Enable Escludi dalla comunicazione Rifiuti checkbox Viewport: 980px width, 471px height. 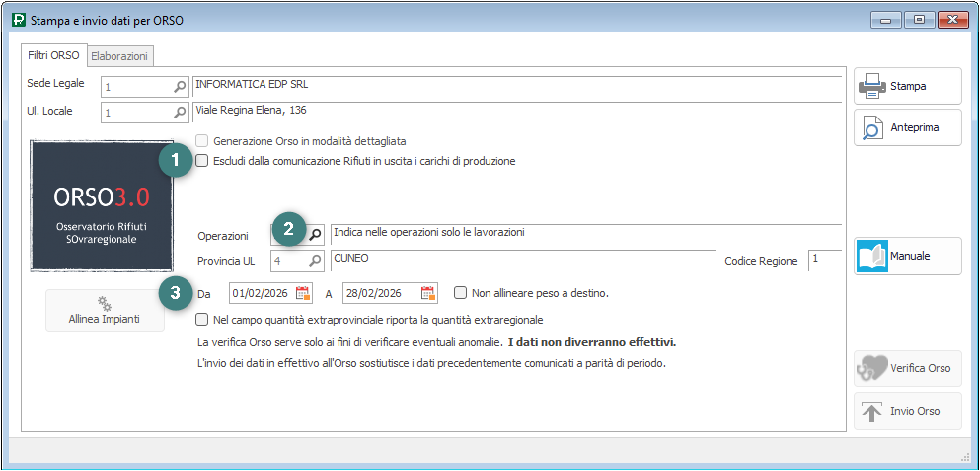(x=202, y=161)
